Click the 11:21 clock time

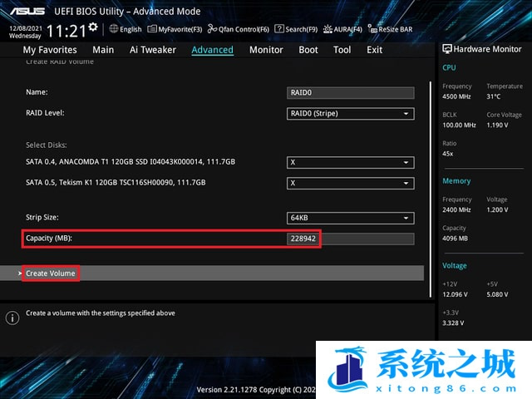[x=66, y=32]
